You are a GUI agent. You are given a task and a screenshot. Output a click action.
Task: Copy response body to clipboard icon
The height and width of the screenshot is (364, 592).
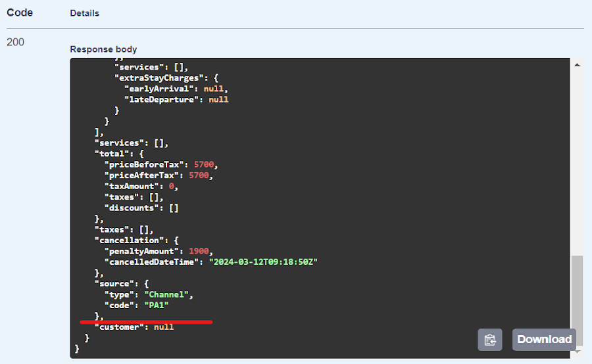click(489, 340)
